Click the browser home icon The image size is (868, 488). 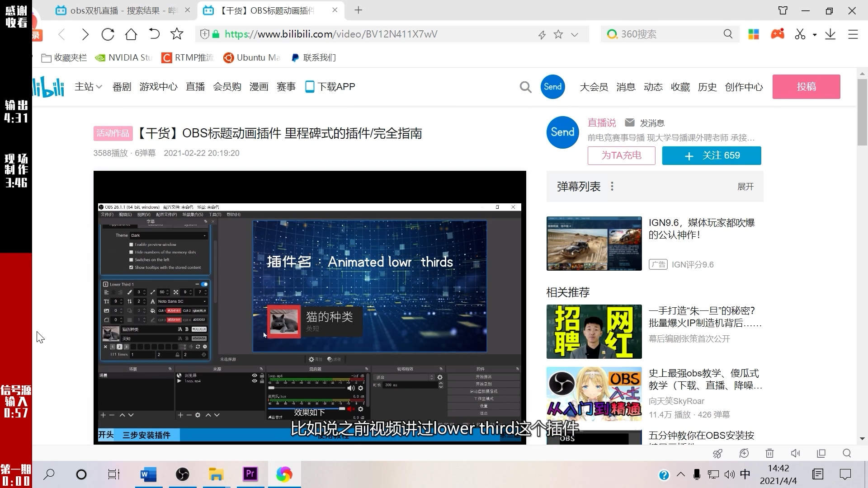(131, 34)
